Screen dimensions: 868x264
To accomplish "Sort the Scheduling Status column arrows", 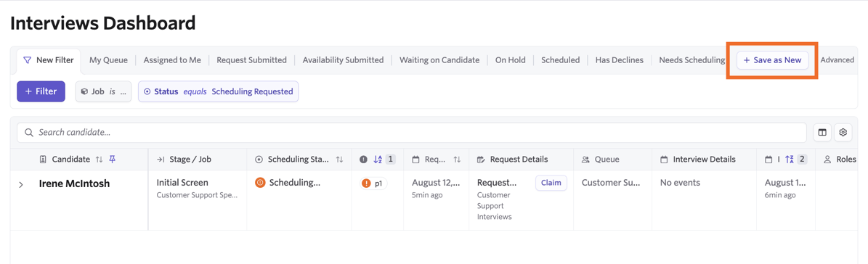I will coord(340,160).
